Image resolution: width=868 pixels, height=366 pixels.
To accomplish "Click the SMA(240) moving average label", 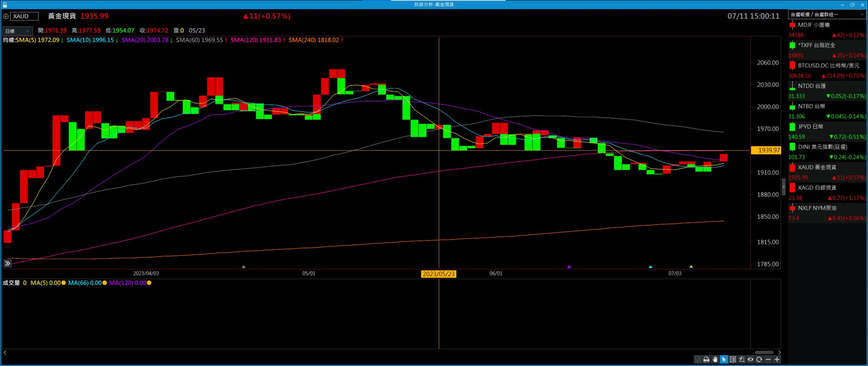I will [x=314, y=40].
